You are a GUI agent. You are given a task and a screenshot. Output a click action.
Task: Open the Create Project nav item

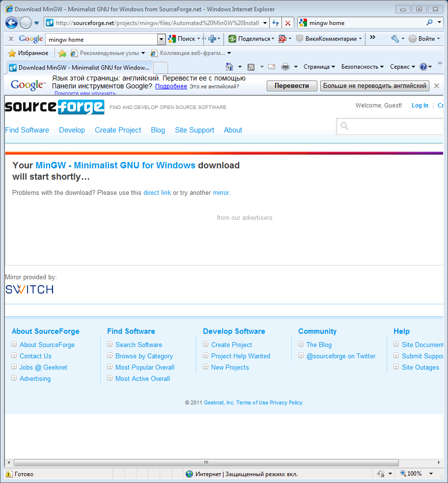click(118, 130)
